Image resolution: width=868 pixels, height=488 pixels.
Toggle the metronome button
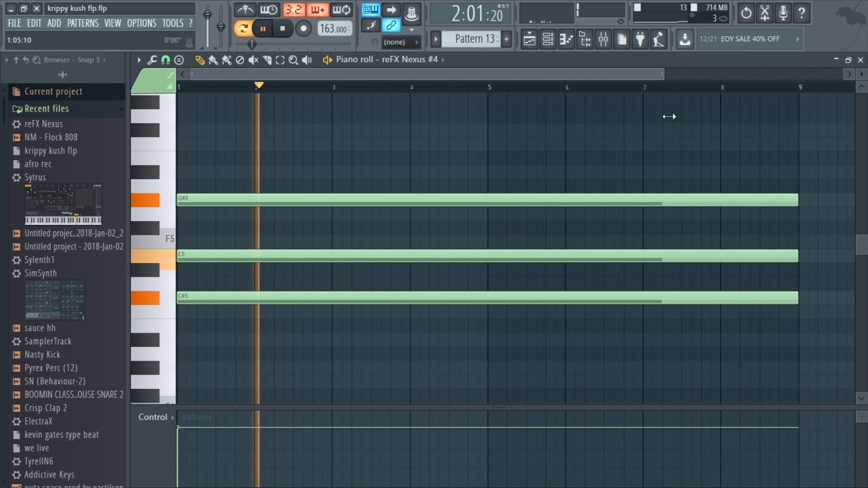[x=245, y=9]
